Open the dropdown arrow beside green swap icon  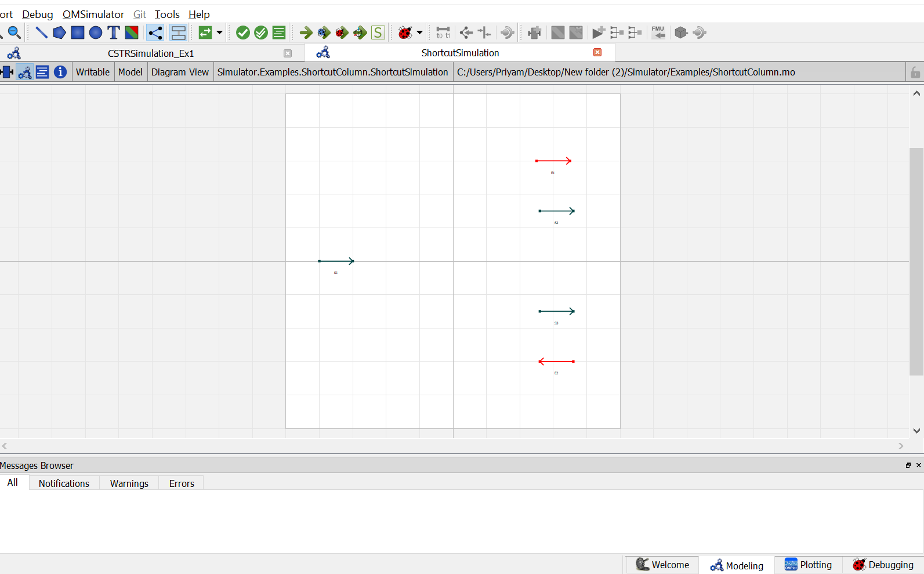(x=219, y=33)
